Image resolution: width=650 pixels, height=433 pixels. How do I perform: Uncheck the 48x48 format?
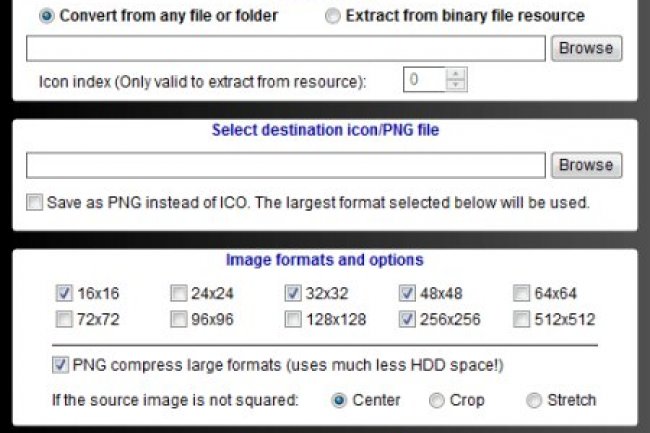(x=407, y=294)
